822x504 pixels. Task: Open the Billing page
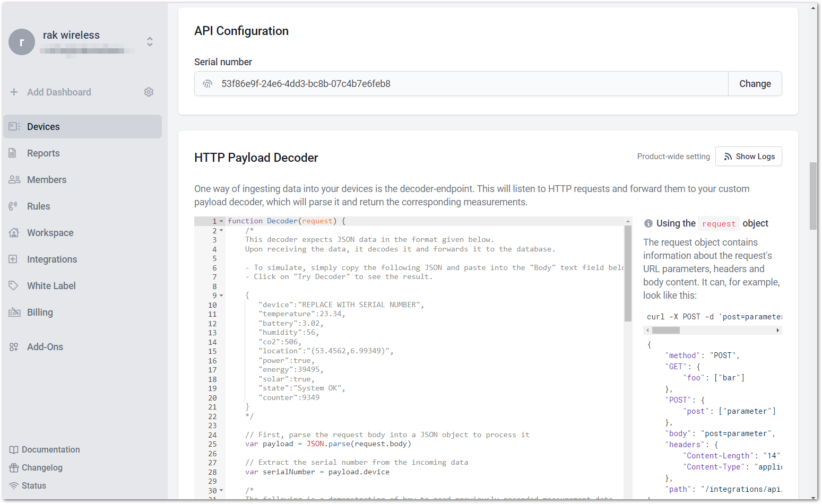(x=82, y=312)
